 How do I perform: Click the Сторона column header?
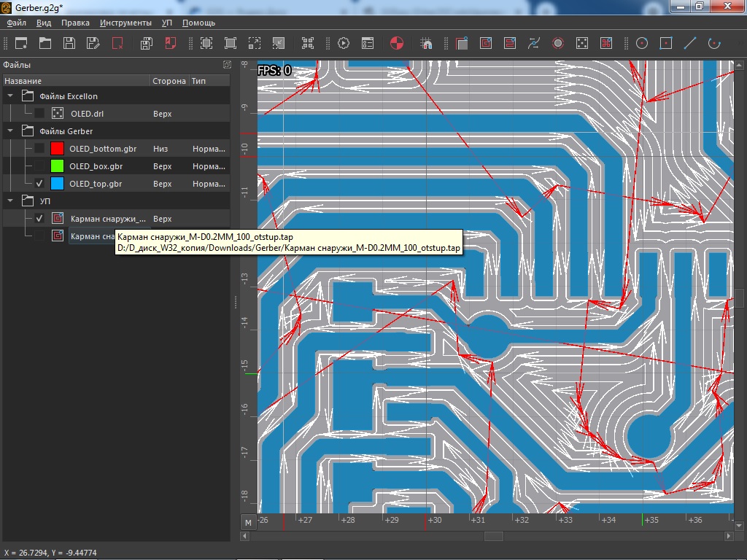pyautogui.click(x=169, y=81)
